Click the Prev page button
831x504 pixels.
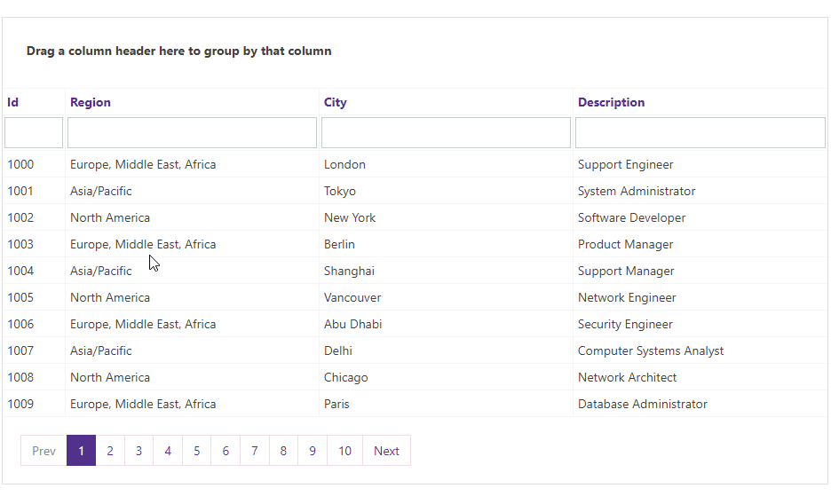44,451
